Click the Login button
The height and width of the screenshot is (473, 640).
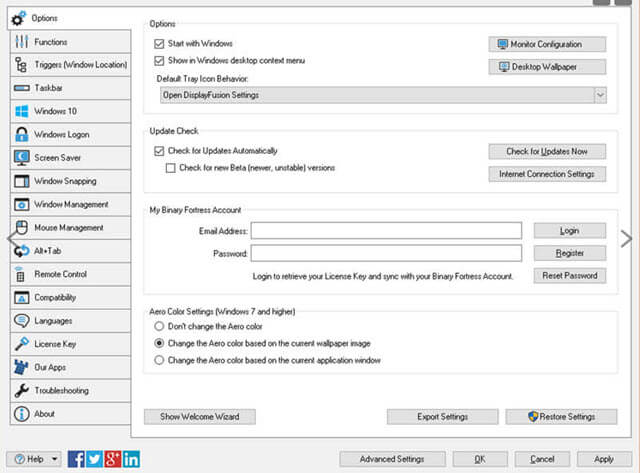click(x=570, y=231)
